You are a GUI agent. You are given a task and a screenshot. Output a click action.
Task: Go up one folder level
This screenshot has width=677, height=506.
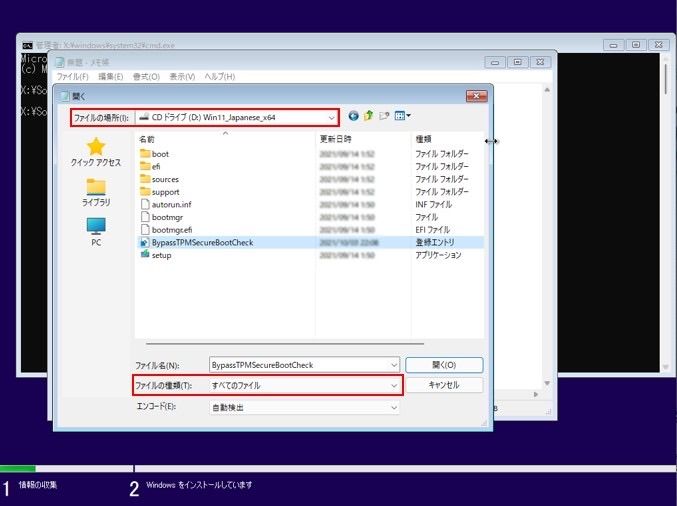pos(368,117)
